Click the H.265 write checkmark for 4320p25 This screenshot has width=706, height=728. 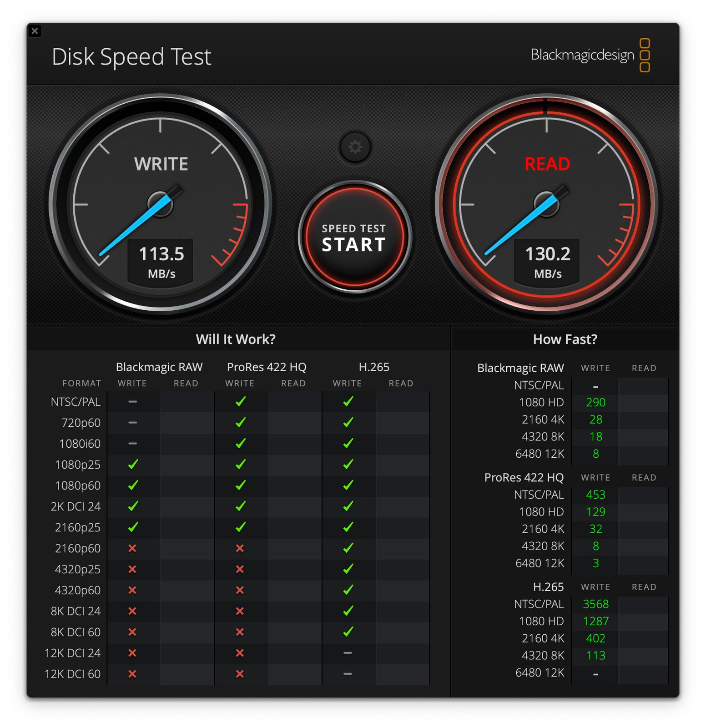point(348,569)
